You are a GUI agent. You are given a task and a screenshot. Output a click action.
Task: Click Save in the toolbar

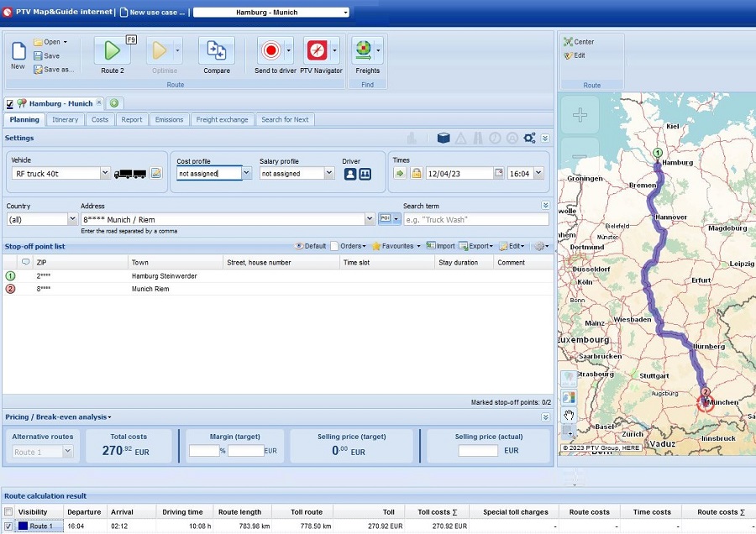pyautogui.click(x=47, y=56)
